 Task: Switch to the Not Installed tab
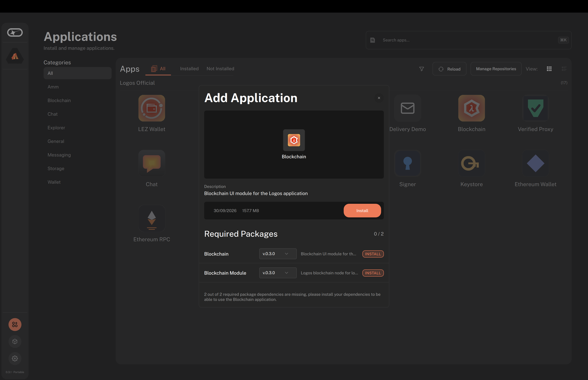[220, 69]
